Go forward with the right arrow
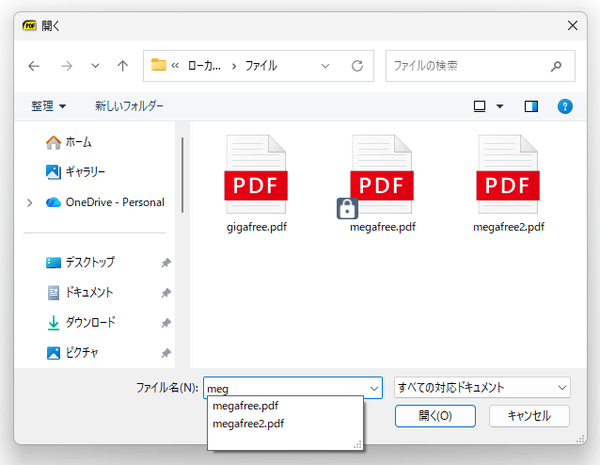Image resolution: width=600 pixels, height=465 pixels. tap(67, 66)
